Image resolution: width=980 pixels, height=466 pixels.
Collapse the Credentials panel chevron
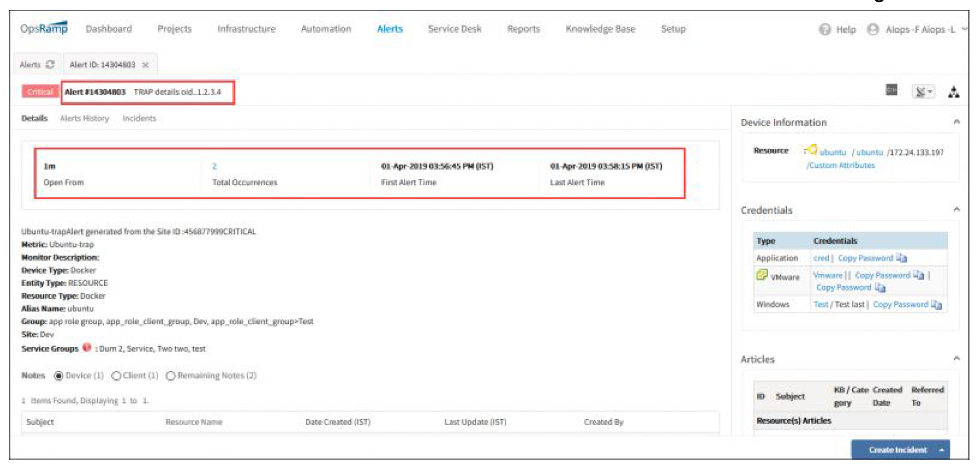957,210
